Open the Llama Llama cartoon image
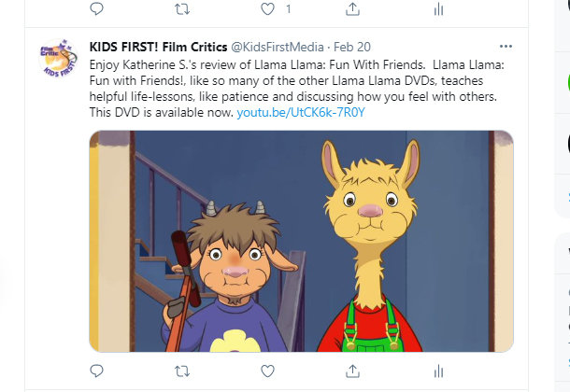This screenshot has height=392, width=570. pos(302,241)
